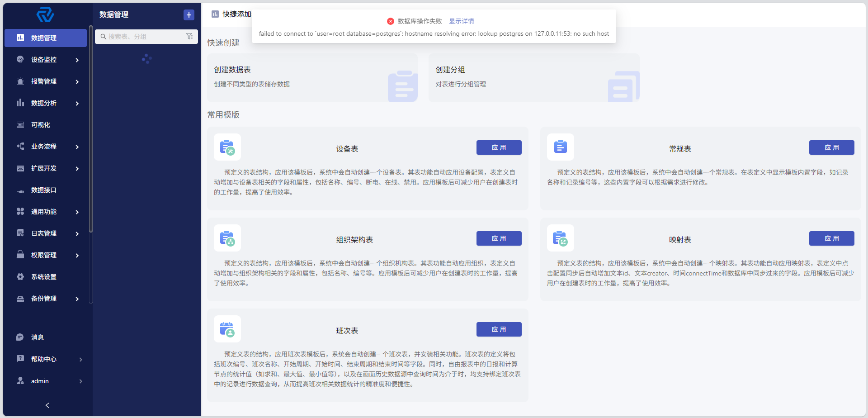
Task: Expand the 权限管理 submenu arrow
Action: (x=77, y=255)
